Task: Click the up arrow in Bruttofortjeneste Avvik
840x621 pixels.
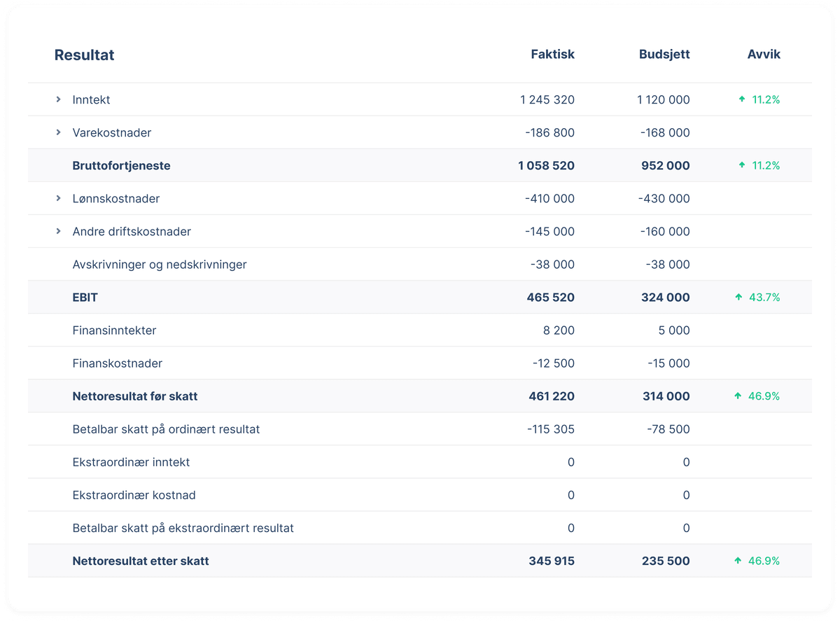Action: 742,165
